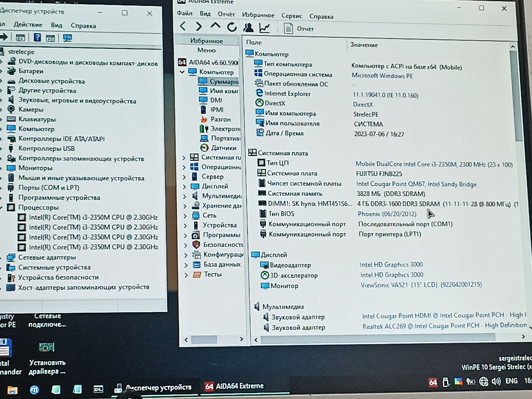Click the Устройства icon in tree
Image resolution: width=532 pixels, height=399 pixels.
196,225
